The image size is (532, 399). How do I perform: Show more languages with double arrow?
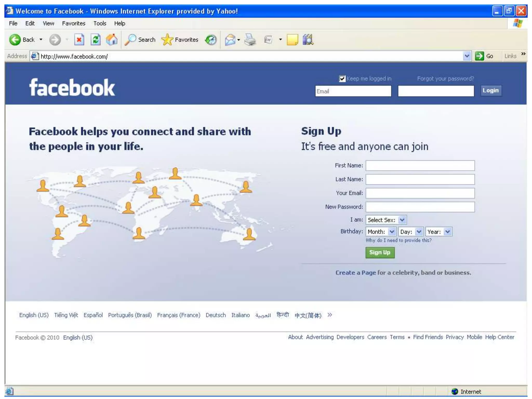pos(330,315)
